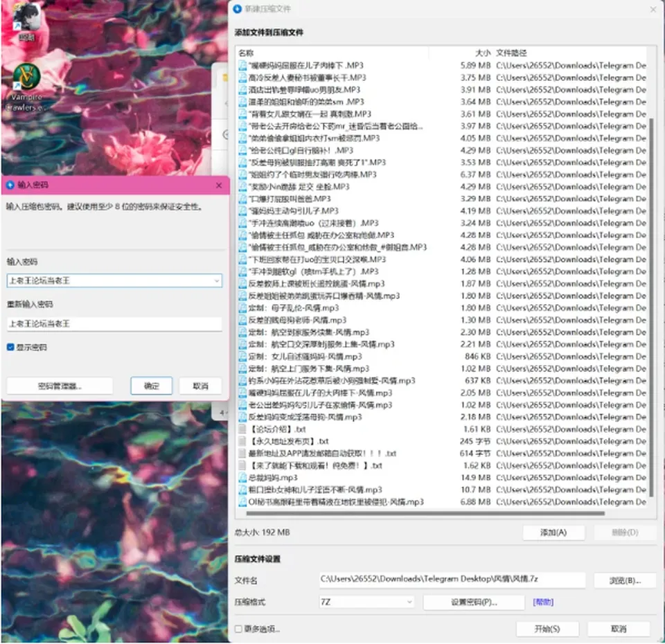Open the [帮助] link
This screenshot has width=665, height=644.
pyautogui.click(x=543, y=602)
